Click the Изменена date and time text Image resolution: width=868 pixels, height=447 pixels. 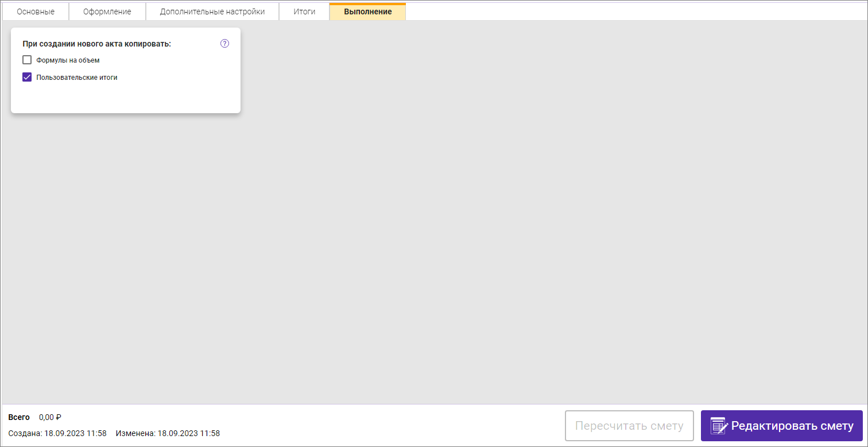(x=168, y=433)
